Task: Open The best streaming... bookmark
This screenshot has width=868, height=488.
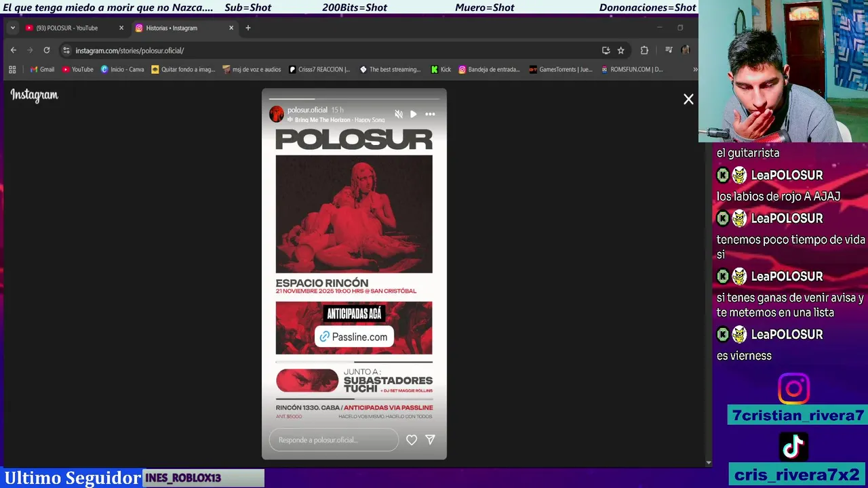Action: pyautogui.click(x=391, y=69)
